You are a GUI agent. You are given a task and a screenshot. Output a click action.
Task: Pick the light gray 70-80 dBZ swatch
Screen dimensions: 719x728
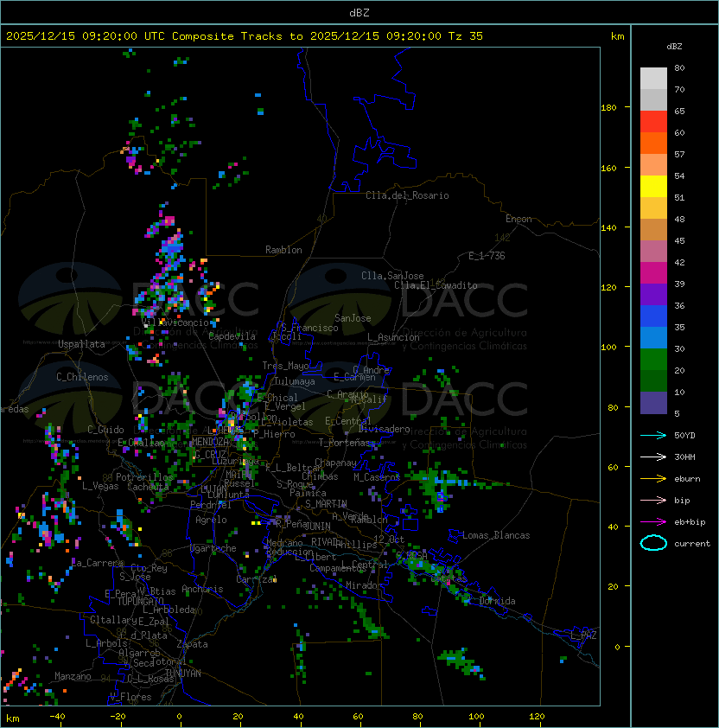pyautogui.click(x=653, y=79)
